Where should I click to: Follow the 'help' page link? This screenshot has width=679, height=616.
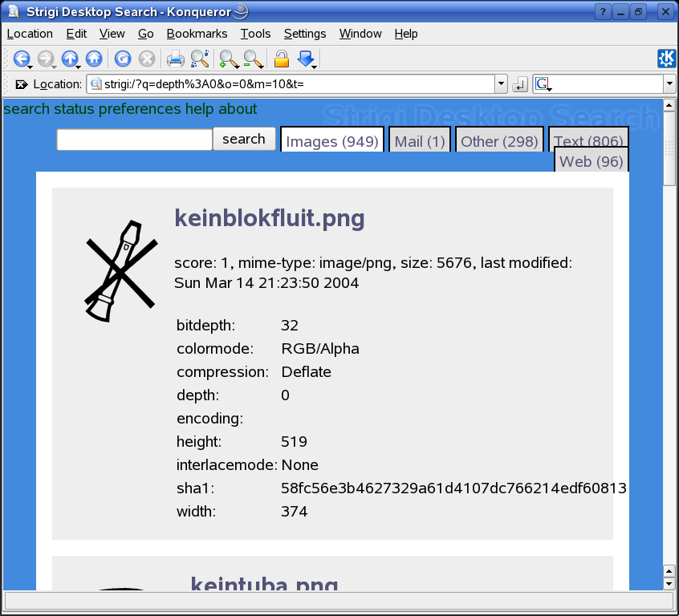point(200,108)
